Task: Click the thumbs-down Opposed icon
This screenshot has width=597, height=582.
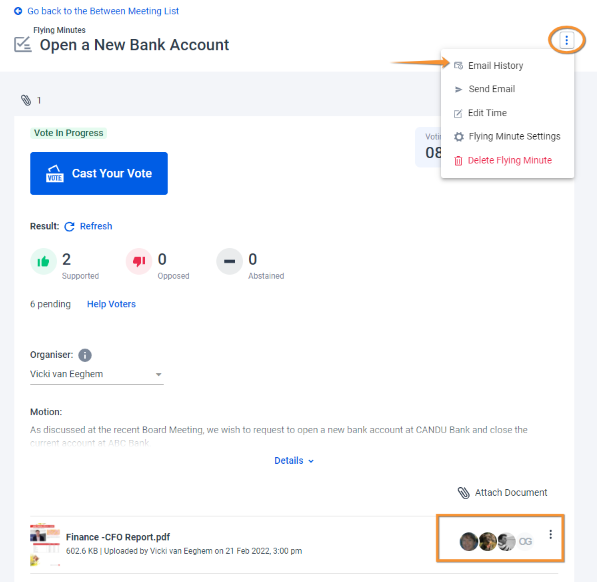Action: 139,262
